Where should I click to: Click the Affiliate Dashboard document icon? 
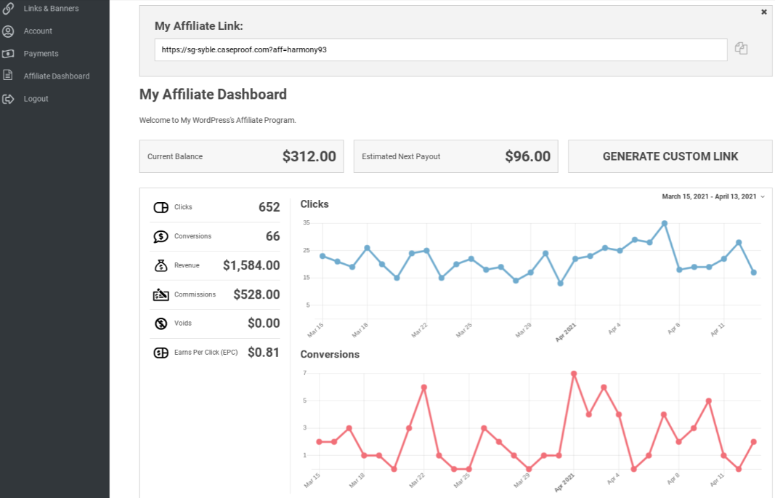point(8,76)
